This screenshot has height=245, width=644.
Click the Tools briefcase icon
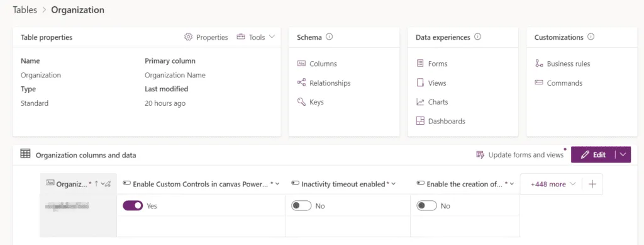(241, 37)
